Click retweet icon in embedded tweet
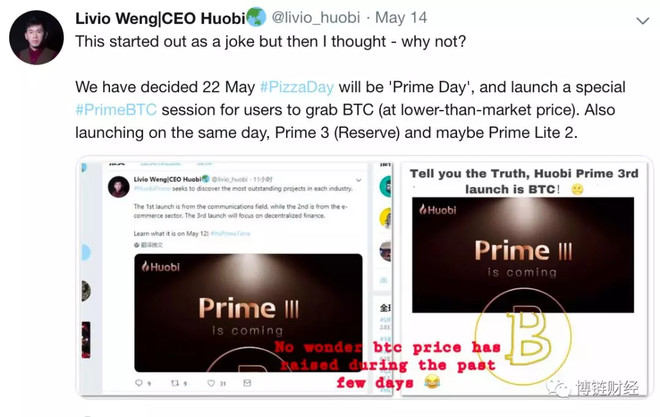The height and width of the screenshot is (417, 660). coord(175,382)
